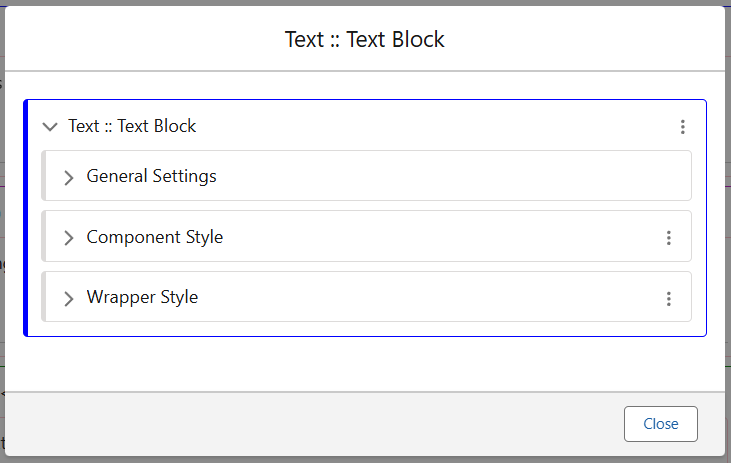Select the Wrapper Style label text
731x463 pixels.
(142, 297)
